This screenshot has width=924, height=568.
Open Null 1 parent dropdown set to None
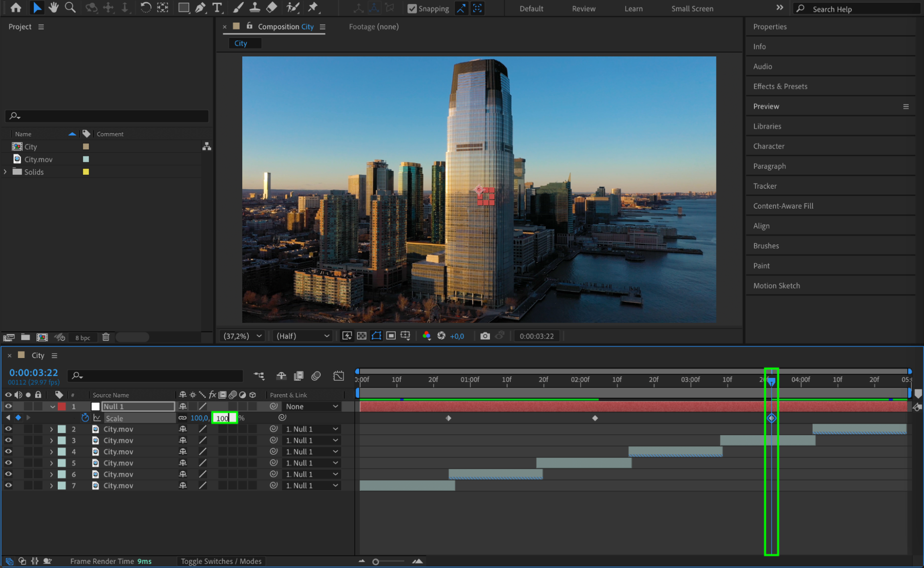tap(312, 406)
